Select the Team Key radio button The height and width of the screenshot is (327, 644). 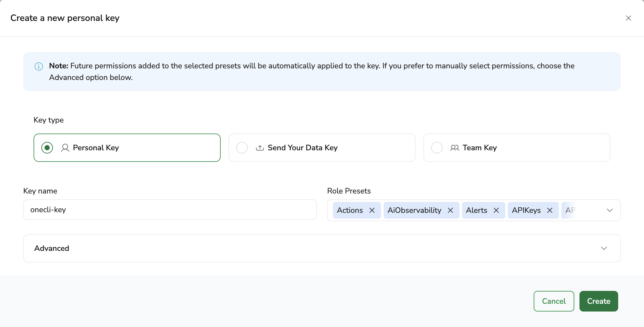[437, 148]
